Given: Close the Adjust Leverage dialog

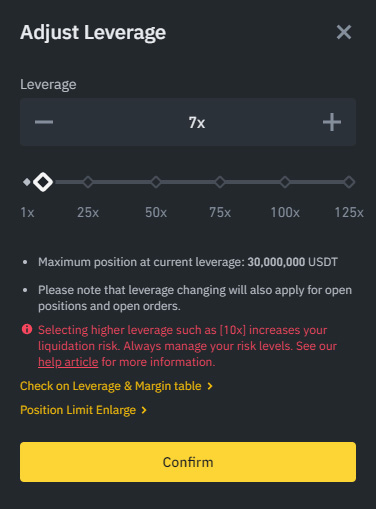Looking at the screenshot, I should pyautogui.click(x=344, y=32).
